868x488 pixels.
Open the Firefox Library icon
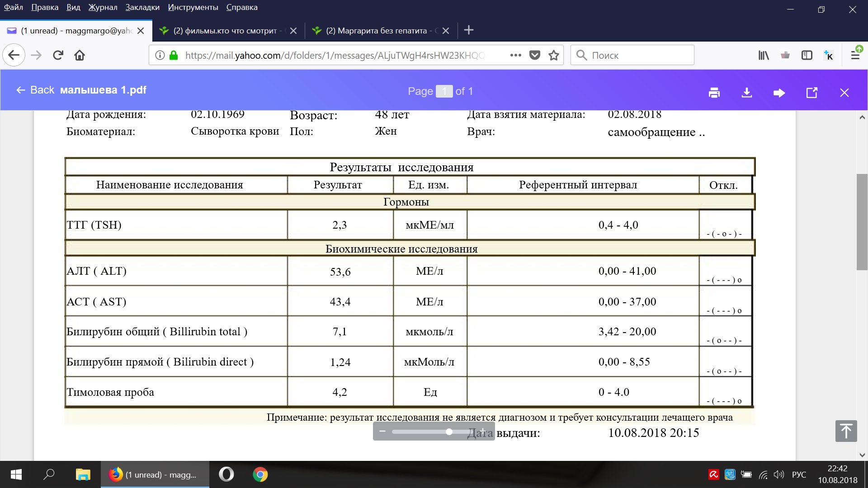tap(764, 55)
